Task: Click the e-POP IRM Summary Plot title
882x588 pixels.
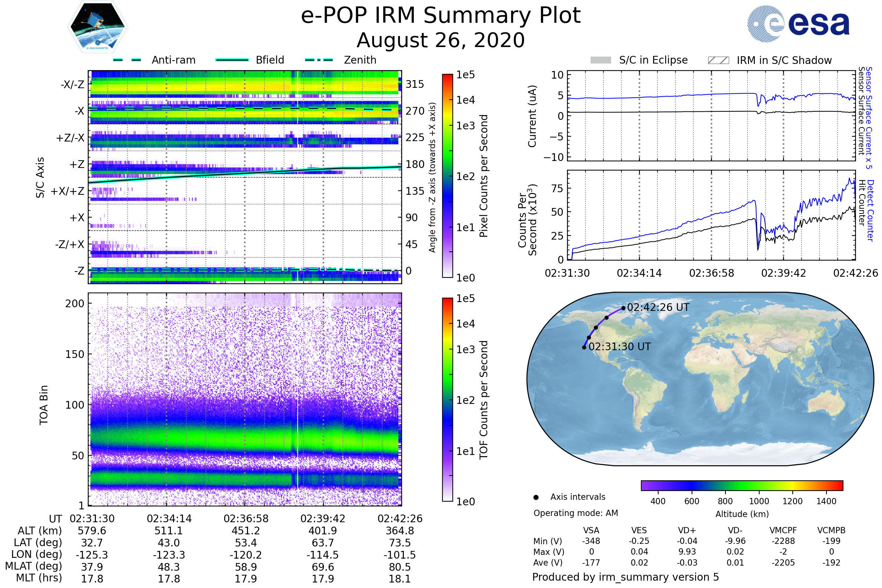Action: [441, 16]
